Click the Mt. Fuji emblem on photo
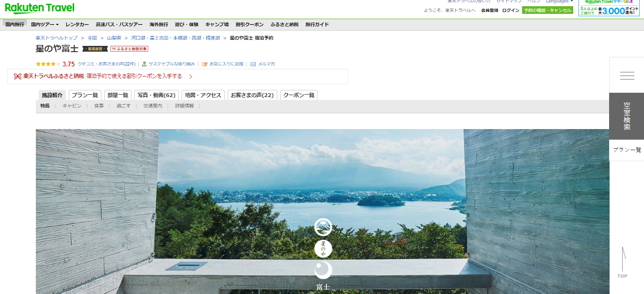 [x=323, y=227]
